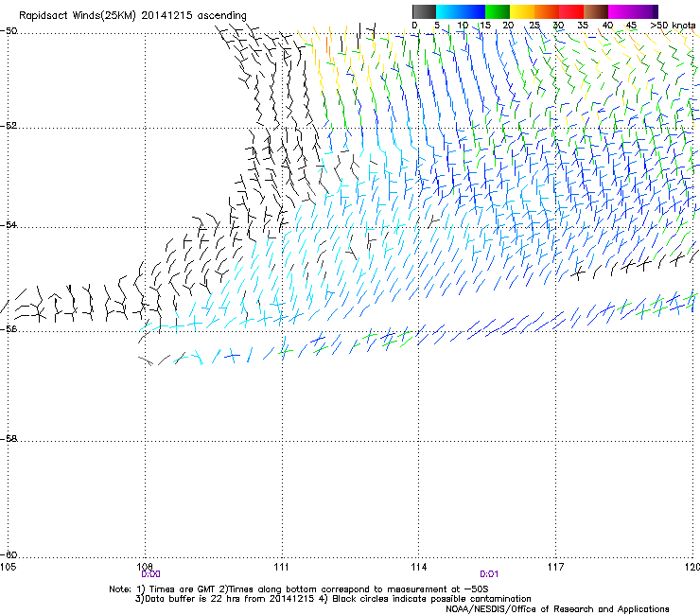Click the latitude label '-50'
The width and height of the screenshot is (700, 615).
[9, 31]
